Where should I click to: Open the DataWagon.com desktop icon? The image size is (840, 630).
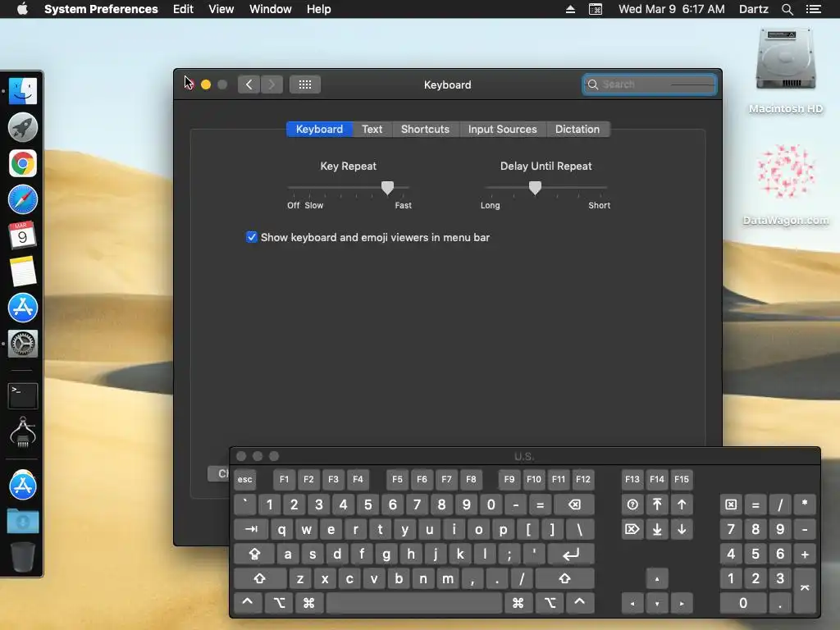click(785, 171)
